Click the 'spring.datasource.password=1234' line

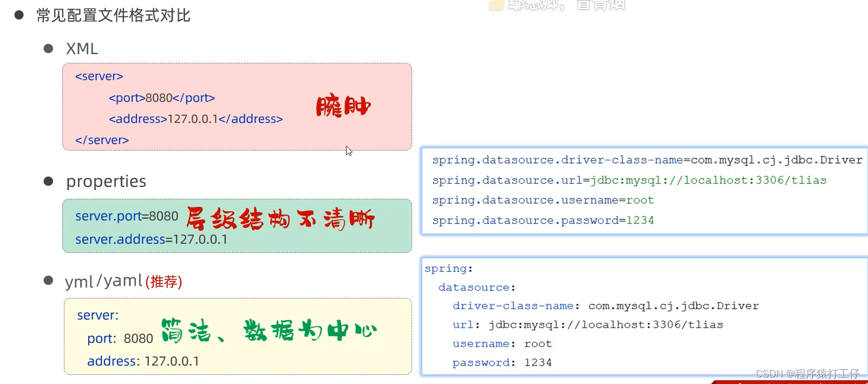pos(543,220)
